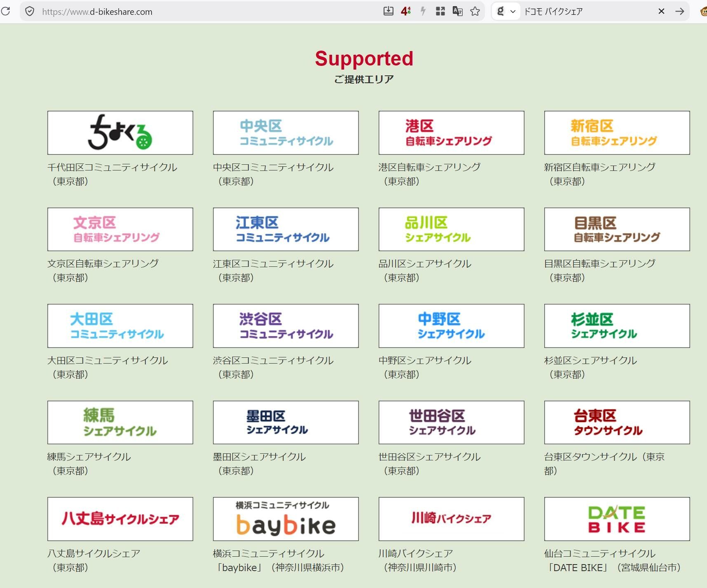The image size is (707, 588).
Task: Open the search engine selector dropdown
Action: click(506, 11)
